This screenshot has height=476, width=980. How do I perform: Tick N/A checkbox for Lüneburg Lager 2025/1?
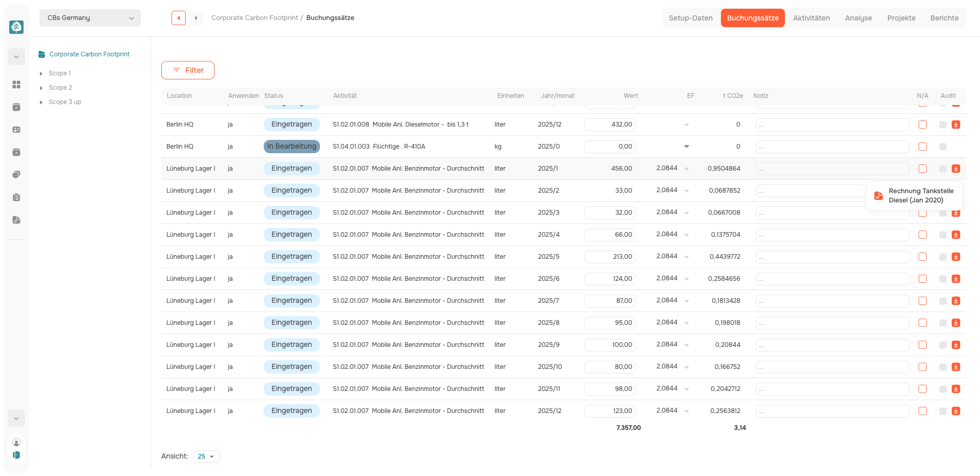(923, 169)
